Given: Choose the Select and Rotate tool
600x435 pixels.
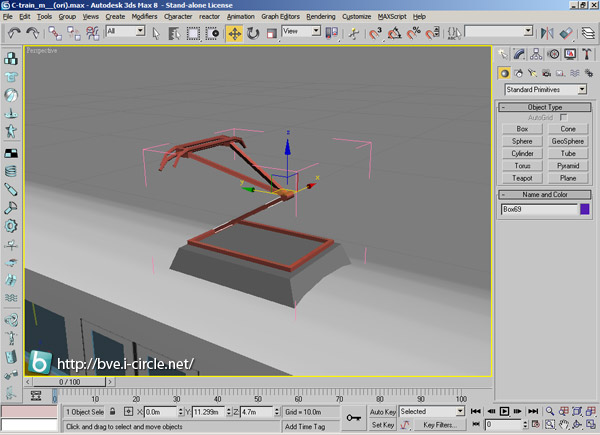Looking at the screenshot, I should click(x=253, y=33).
